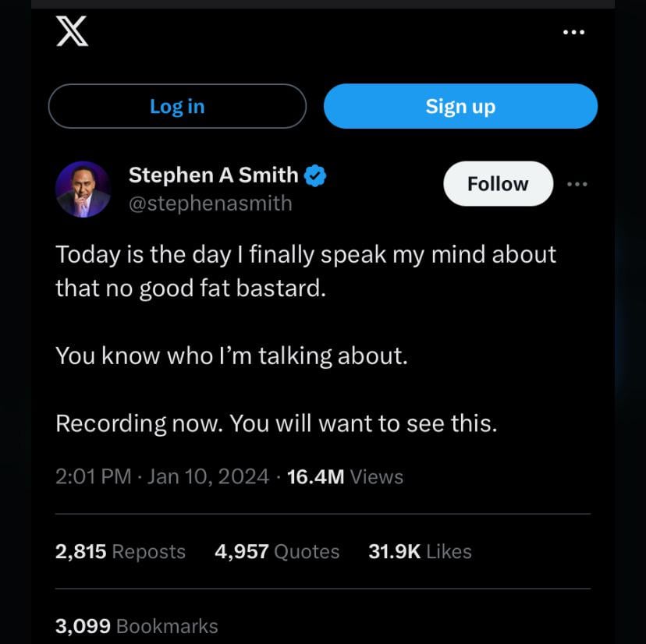Follow Stephen A Smith
The image size is (646, 644).
(498, 184)
